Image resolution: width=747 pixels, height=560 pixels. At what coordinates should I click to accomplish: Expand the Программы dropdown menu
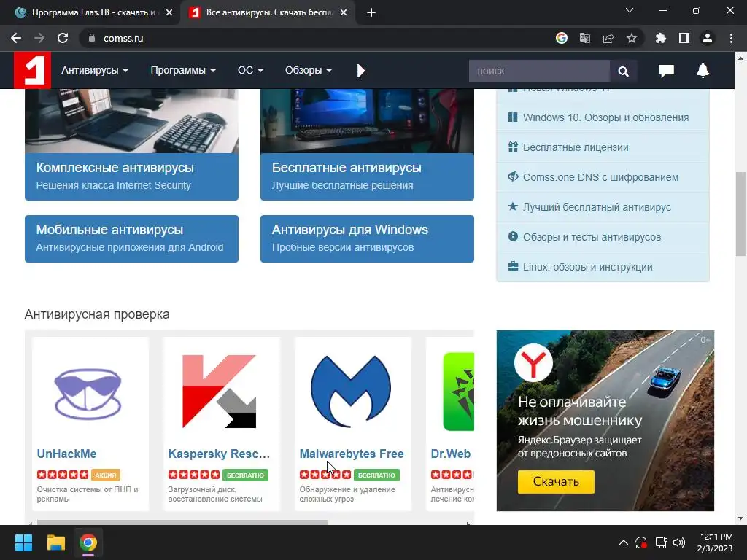pyautogui.click(x=183, y=71)
